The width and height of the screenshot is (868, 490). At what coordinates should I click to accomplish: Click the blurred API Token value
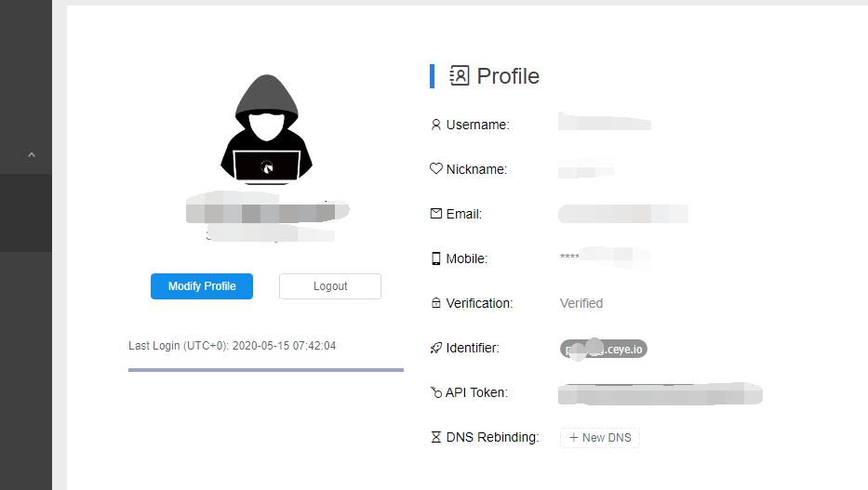coord(659,393)
